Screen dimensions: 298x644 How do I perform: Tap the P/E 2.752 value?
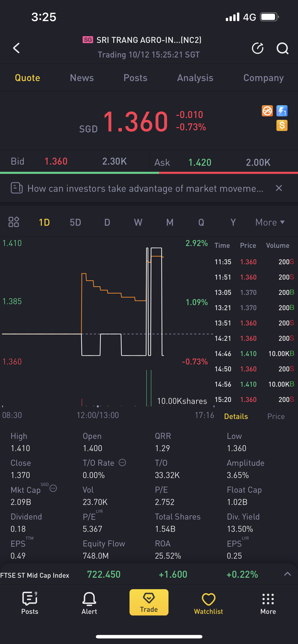click(x=164, y=502)
